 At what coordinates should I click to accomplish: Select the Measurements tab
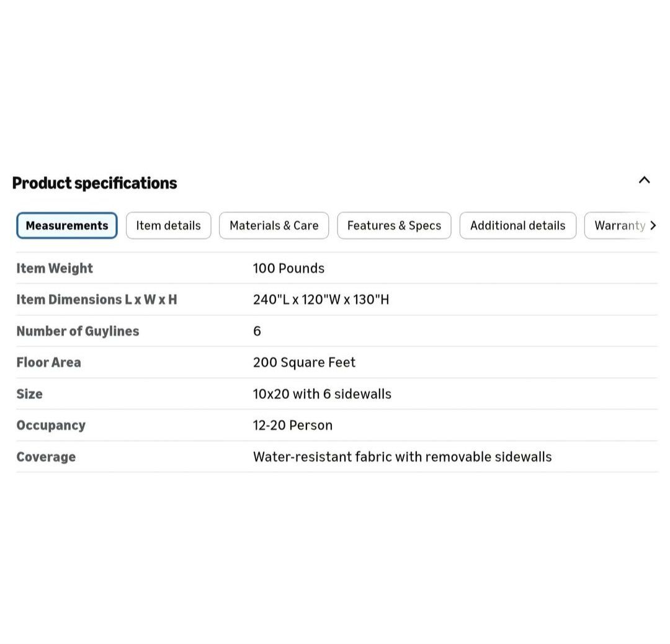tap(67, 226)
